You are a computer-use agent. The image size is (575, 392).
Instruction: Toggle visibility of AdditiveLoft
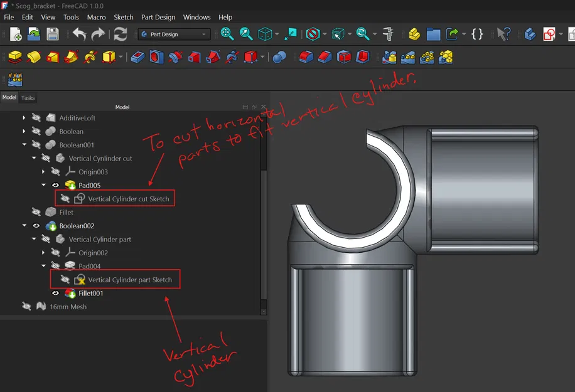click(36, 118)
